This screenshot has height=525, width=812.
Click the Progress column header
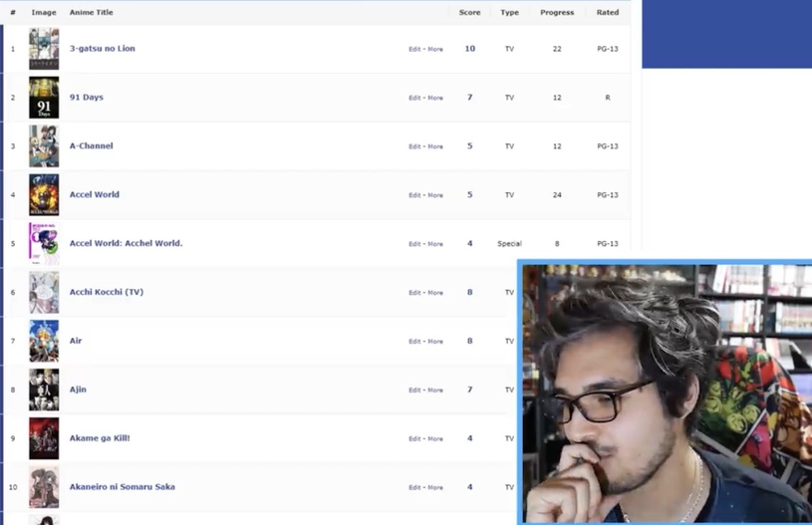pos(557,13)
